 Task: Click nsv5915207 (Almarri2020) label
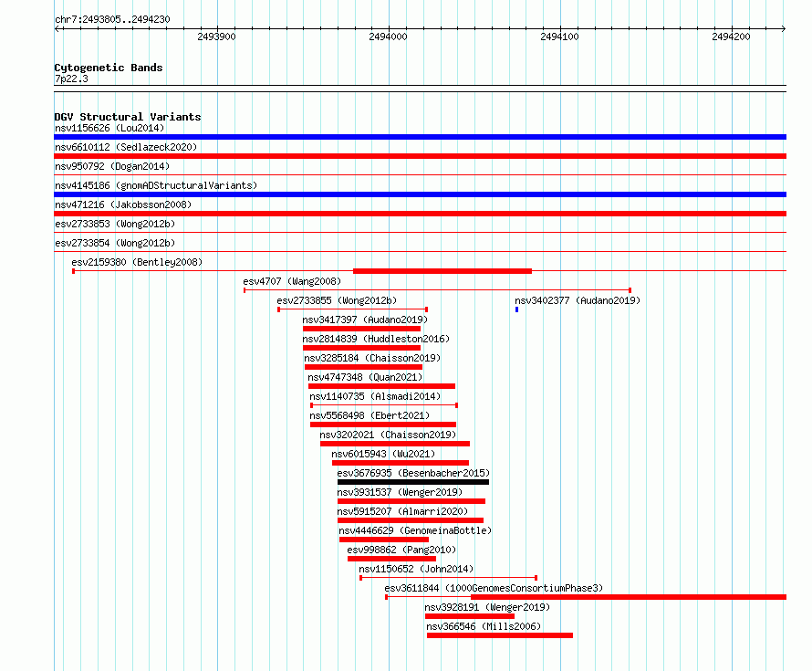tap(402, 511)
